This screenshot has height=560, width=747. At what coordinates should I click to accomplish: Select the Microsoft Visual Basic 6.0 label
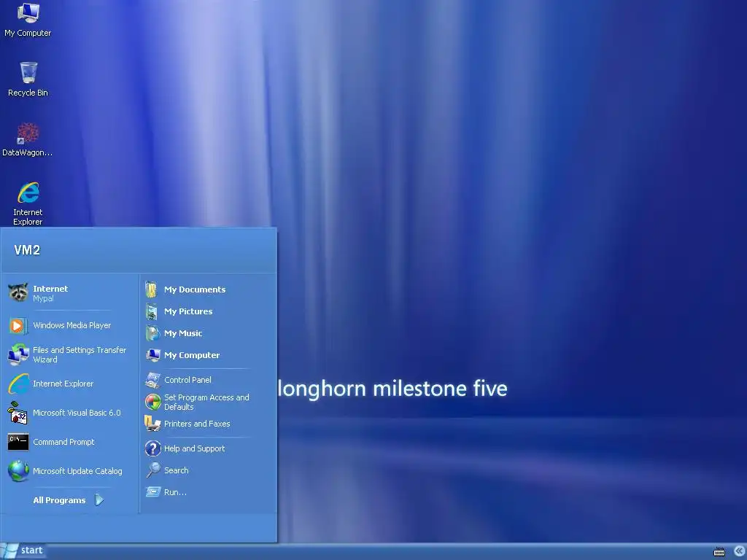click(x=77, y=413)
